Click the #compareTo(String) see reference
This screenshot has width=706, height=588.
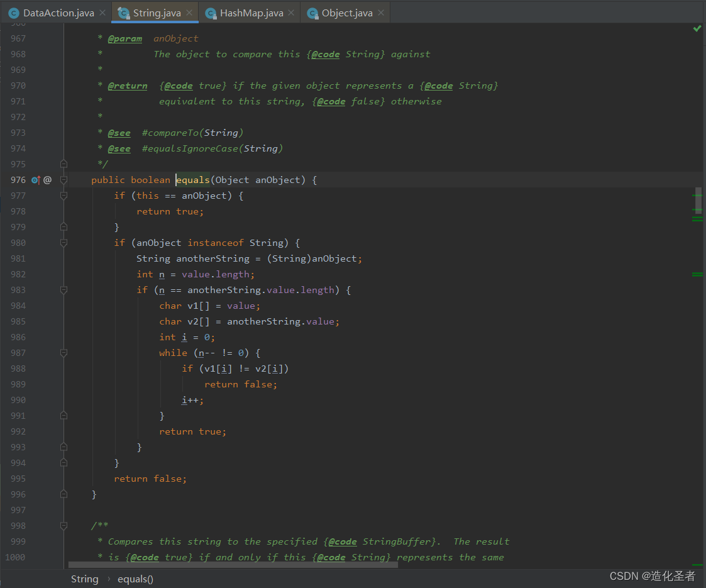193,133
